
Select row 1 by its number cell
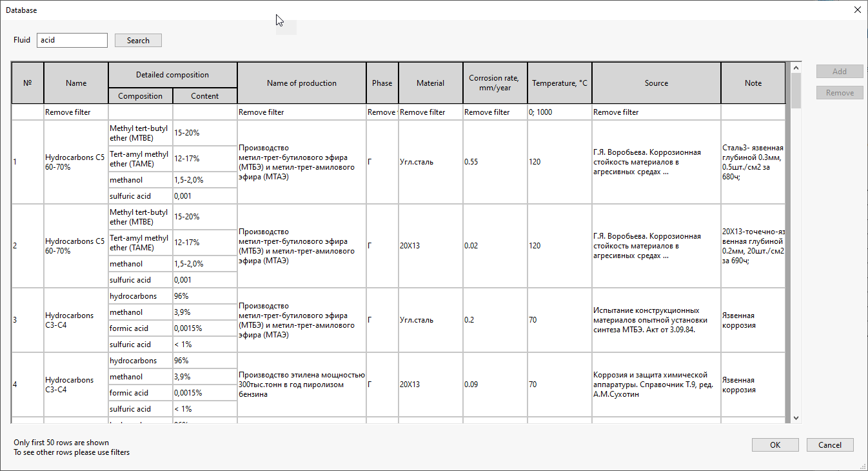tap(27, 162)
